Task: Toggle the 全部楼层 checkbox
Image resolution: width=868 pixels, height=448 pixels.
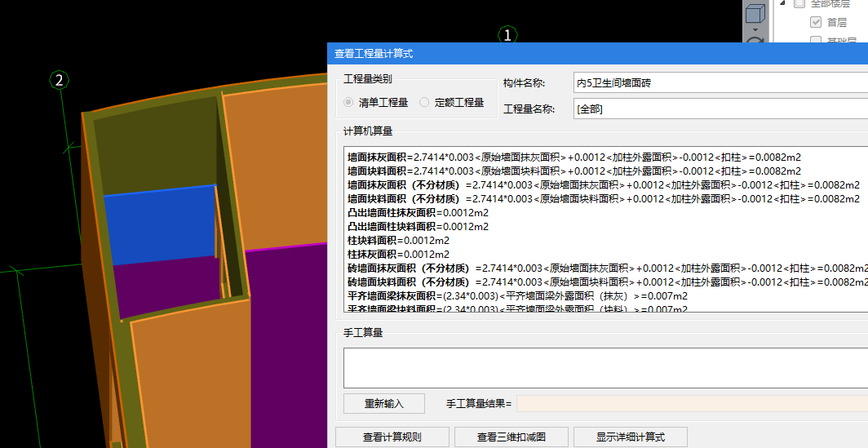Action: [x=799, y=2]
